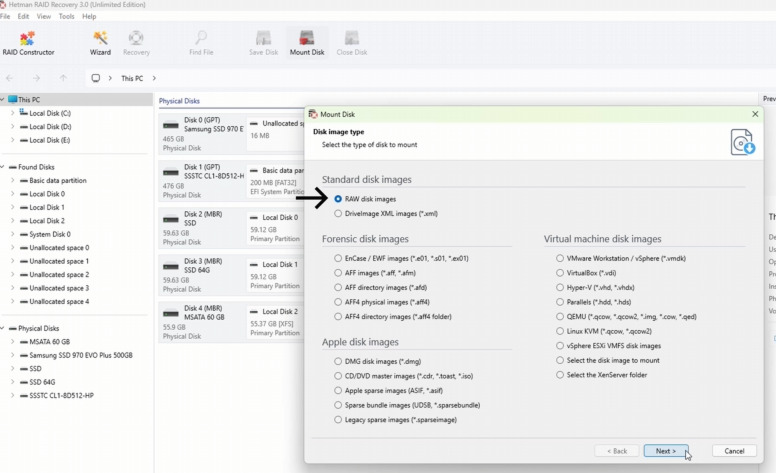Collapse the Found Disks tree group
Screen dimensions: 776x473
click(x=2, y=167)
